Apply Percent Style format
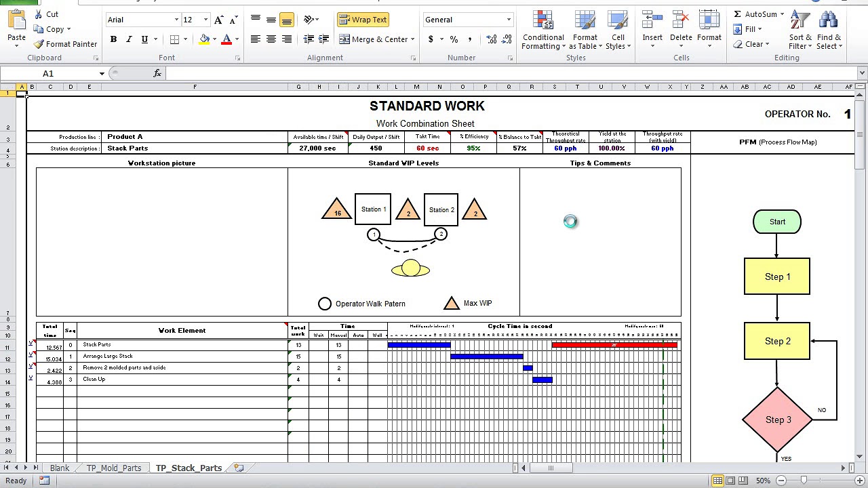Viewport: 868px width, 488px height. point(454,39)
